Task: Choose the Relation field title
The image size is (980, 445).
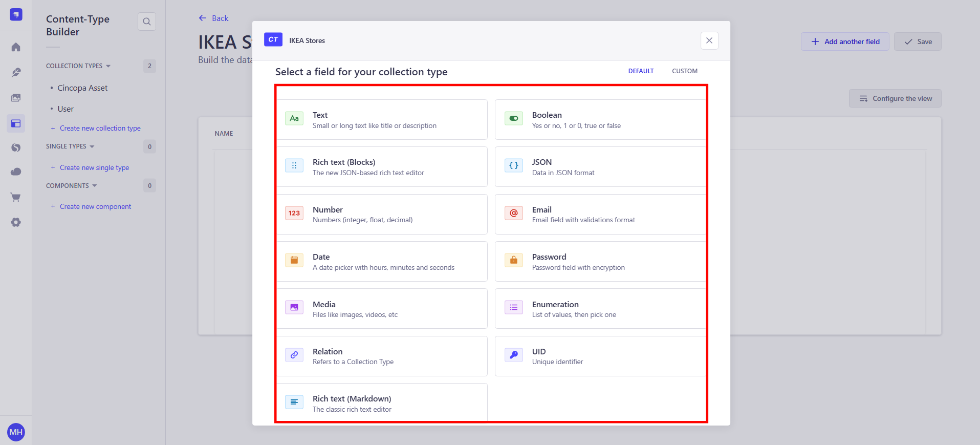Action: coord(328,352)
